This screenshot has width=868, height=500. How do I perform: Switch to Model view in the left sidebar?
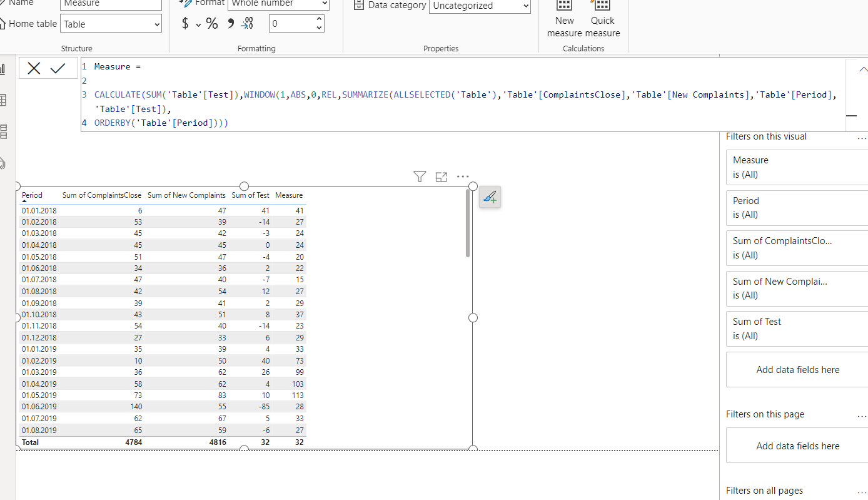click(x=3, y=131)
